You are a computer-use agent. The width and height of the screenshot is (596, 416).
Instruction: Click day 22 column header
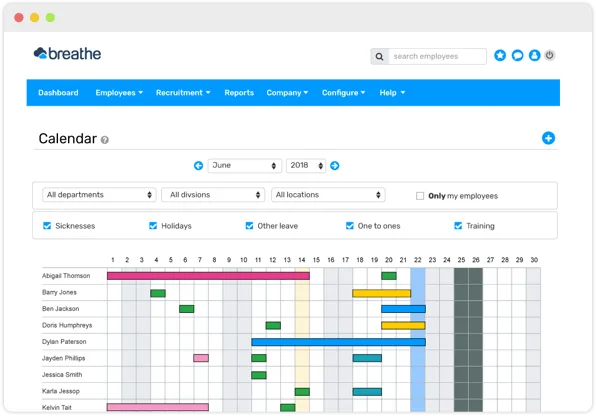coord(418,260)
